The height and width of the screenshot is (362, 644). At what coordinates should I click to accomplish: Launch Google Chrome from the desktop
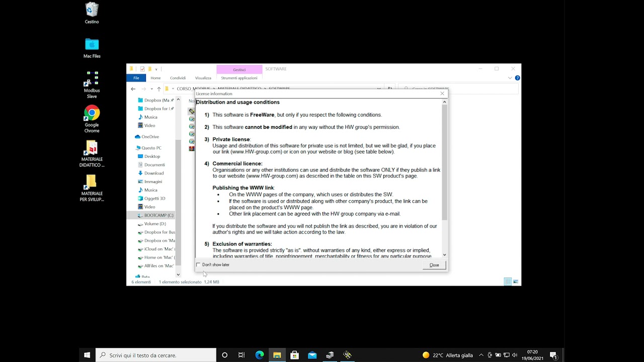[x=92, y=119]
